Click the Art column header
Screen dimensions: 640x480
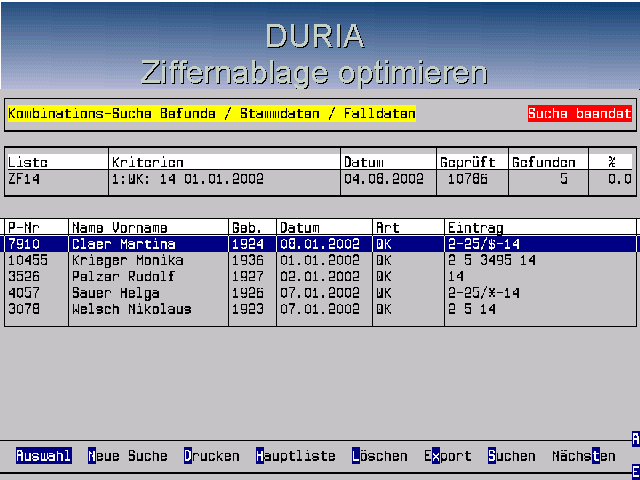coord(388,227)
